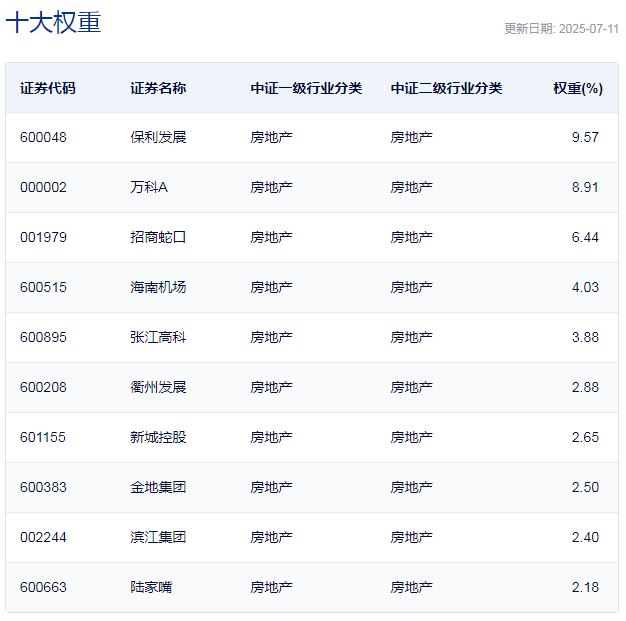
Task: Select the 万科A security name
Action: (149, 187)
